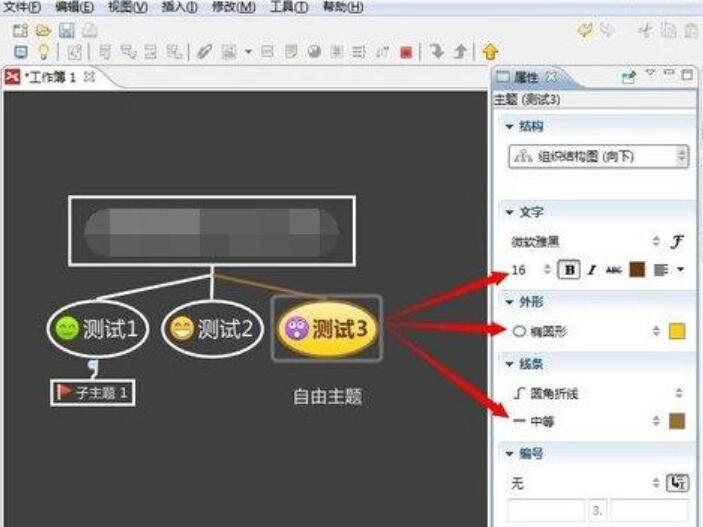Open the 圆角折线 line shape dropdown
703x527 pixels.
click(x=598, y=393)
